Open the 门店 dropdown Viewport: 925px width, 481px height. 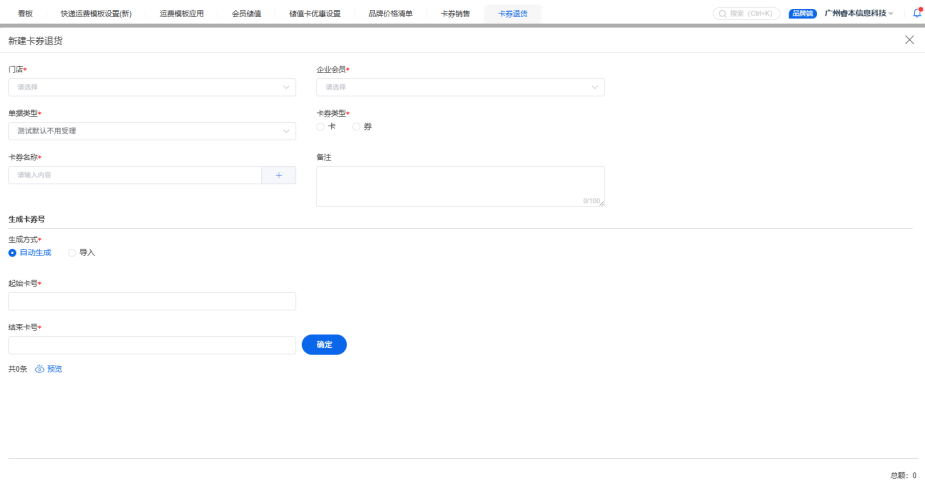click(x=152, y=87)
